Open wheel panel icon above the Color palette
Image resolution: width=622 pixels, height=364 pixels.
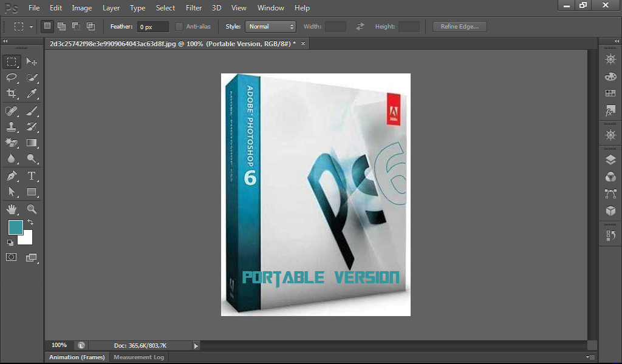pos(610,59)
